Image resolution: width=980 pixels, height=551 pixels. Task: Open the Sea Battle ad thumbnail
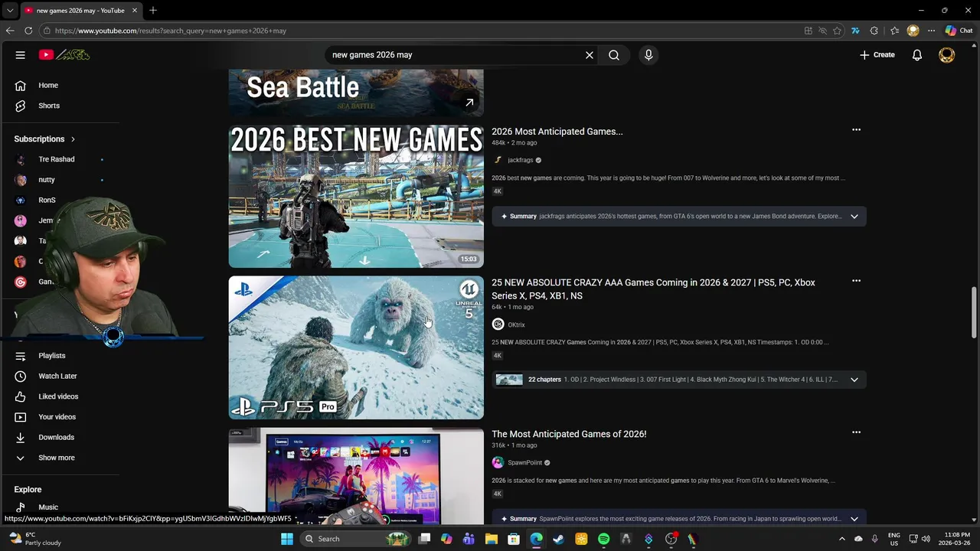(356, 93)
